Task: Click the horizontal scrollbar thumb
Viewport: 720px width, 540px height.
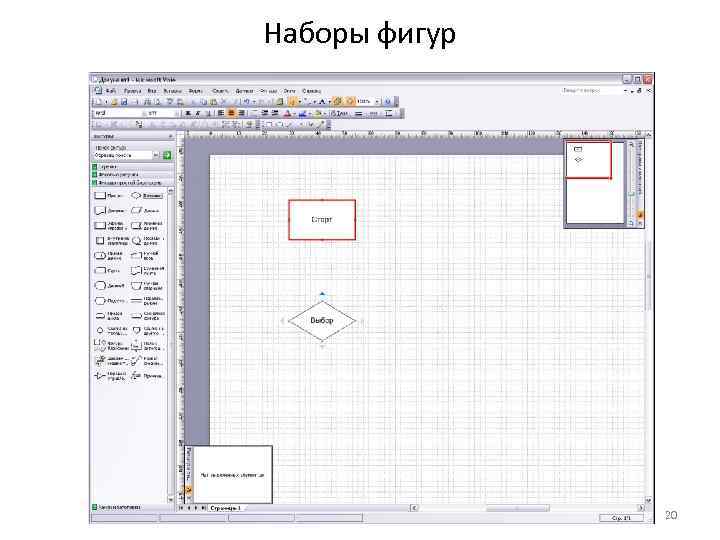Action: pos(518,508)
